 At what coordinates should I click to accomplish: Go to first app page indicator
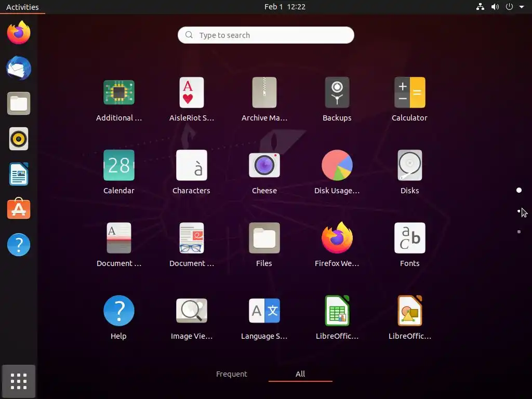[519, 190]
